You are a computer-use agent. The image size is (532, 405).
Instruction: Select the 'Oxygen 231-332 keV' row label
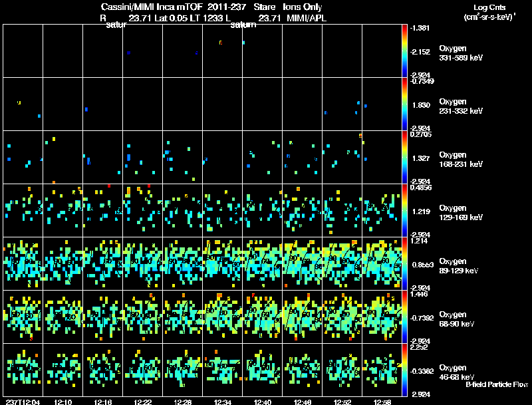[461, 106]
